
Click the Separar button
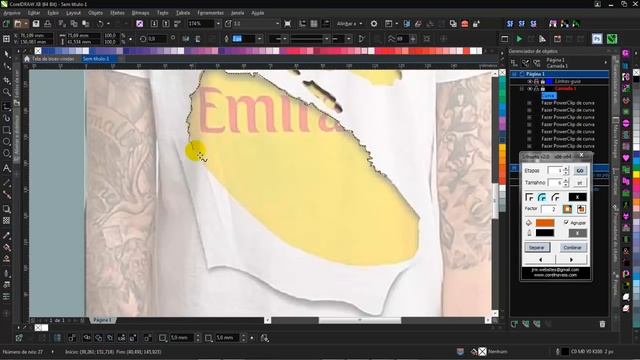point(537,247)
